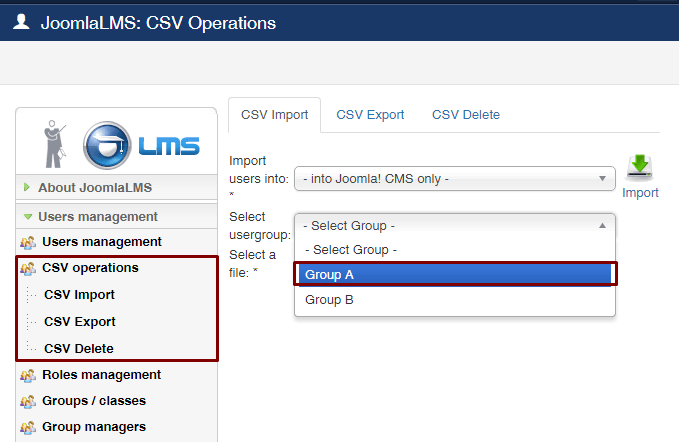Pick the '- Select Group -' list option
This screenshot has height=442, width=679.
(x=455, y=250)
